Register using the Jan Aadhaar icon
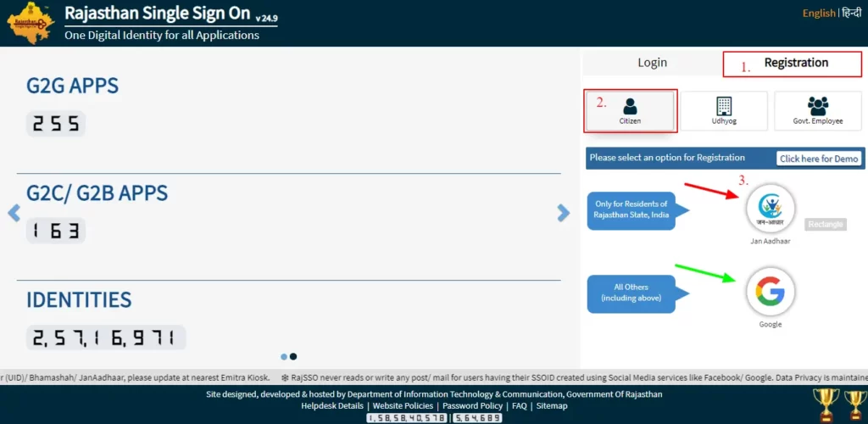Image resolution: width=868 pixels, height=424 pixels. [x=770, y=208]
